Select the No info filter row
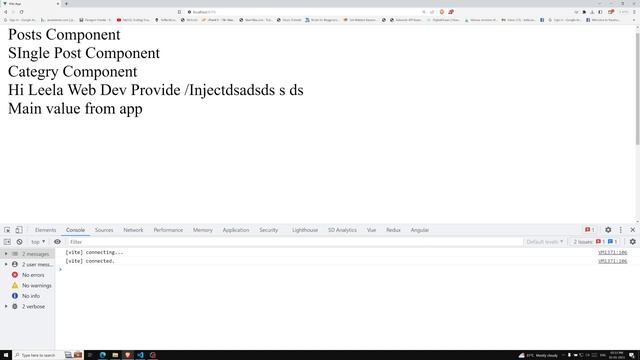 [28, 296]
